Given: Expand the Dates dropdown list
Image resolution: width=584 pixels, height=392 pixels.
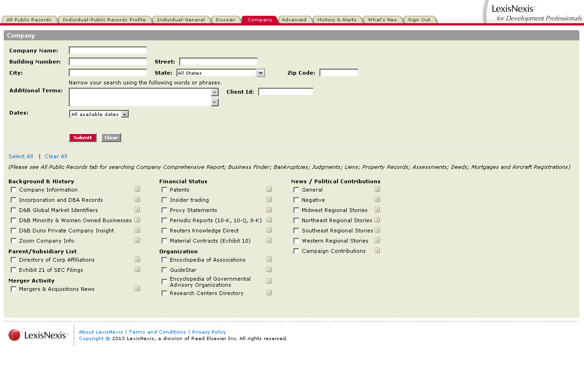Looking at the screenshot, I should [x=99, y=114].
